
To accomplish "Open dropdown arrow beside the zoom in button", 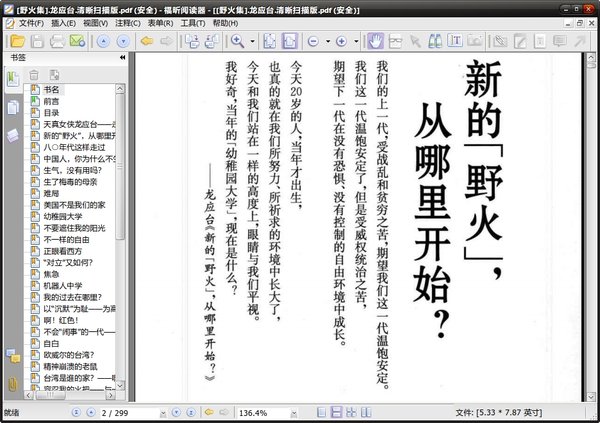I will pos(356,41).
